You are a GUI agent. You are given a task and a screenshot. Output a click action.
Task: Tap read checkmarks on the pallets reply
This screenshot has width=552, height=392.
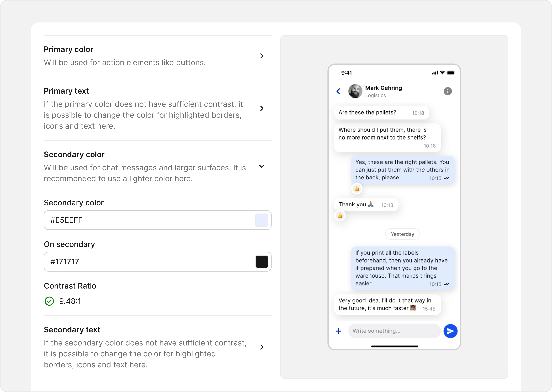point(446,178)
